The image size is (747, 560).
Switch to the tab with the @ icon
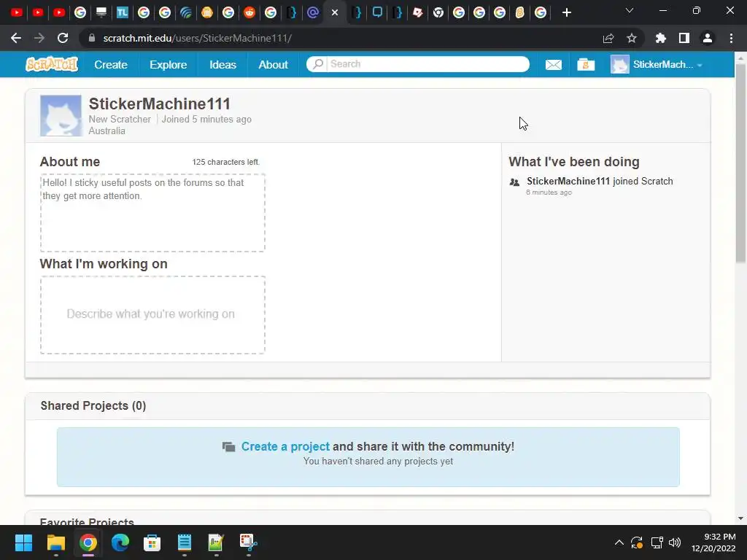click(x=313, y=12)
